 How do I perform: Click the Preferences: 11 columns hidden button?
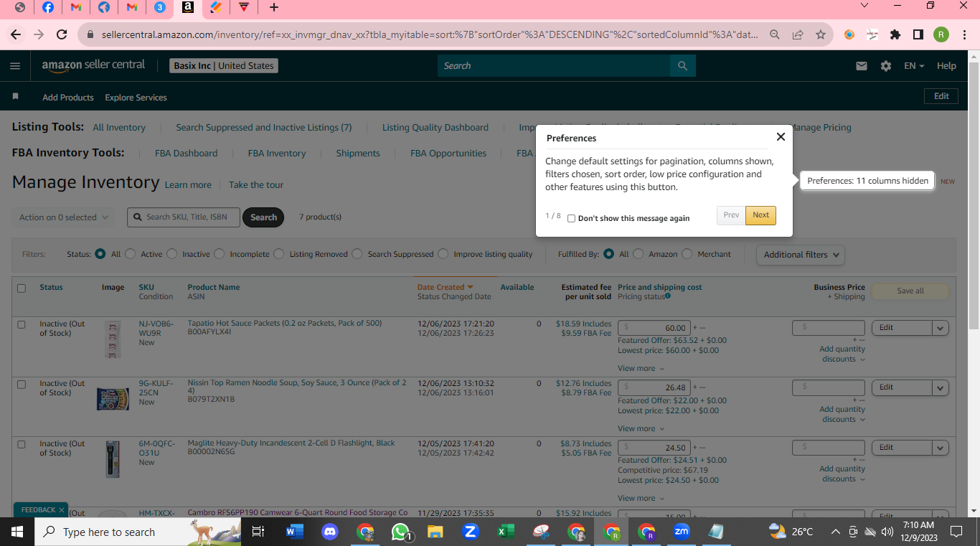coord(867,181)
